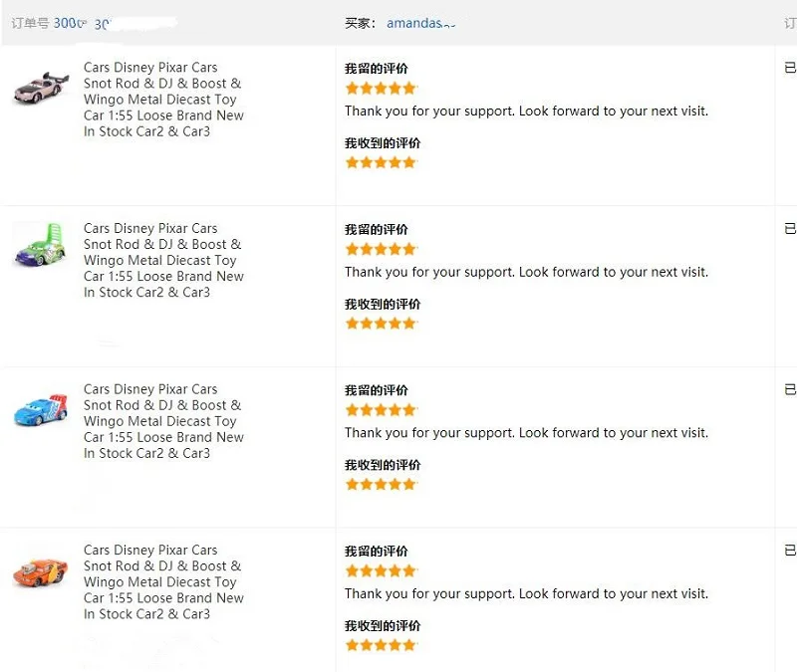797x672 pixels.
Task: Open fourth product title next to orange car
Action: [163, 582]
